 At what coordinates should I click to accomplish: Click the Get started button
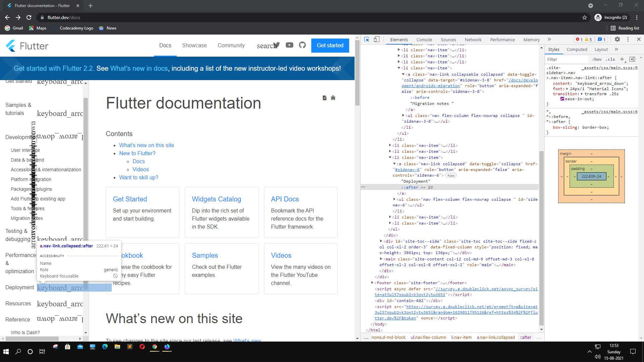click(x=330, y=45)
